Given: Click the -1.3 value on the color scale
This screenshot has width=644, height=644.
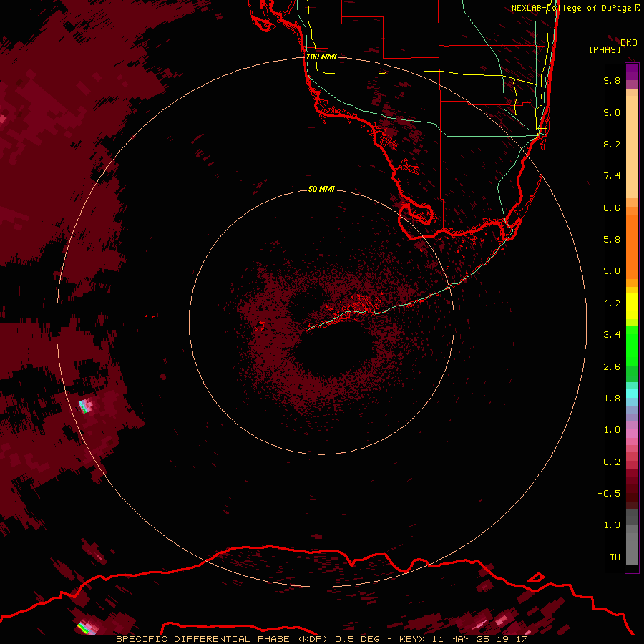Looking at the screenshot, I should tap(609, 525).
